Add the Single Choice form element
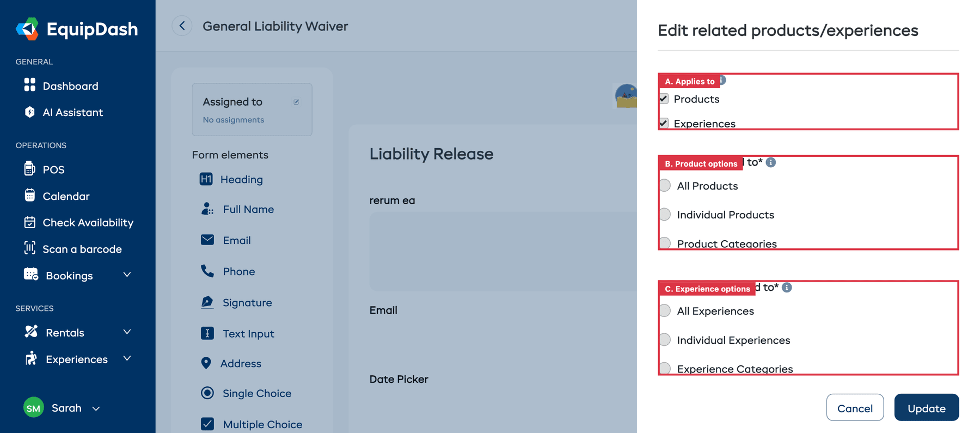This screenshot has height=433, width=980. click(257, 393)
